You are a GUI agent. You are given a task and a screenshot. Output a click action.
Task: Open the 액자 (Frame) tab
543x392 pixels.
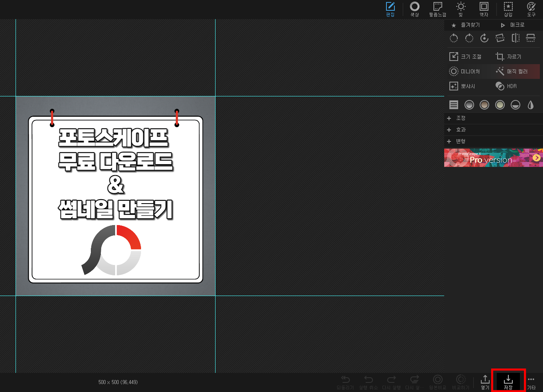pyautogui.click(x=484, y=9)
